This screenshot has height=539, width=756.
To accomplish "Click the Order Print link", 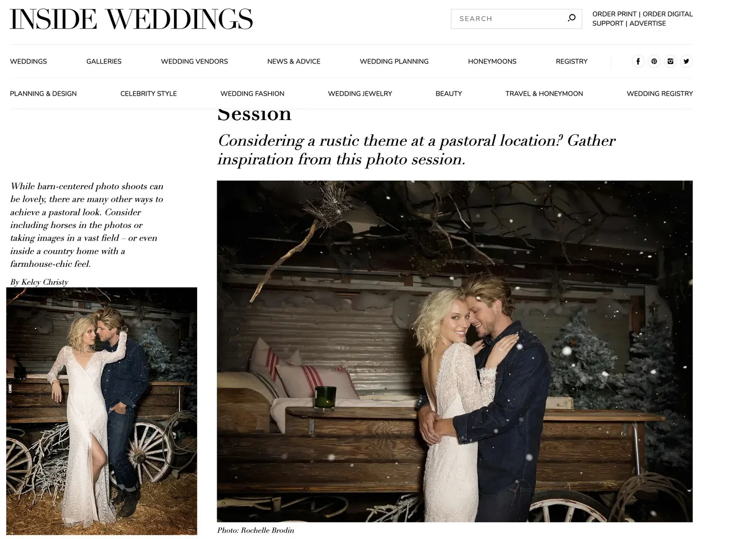I will pyautogui.click(x=614, y=14).
